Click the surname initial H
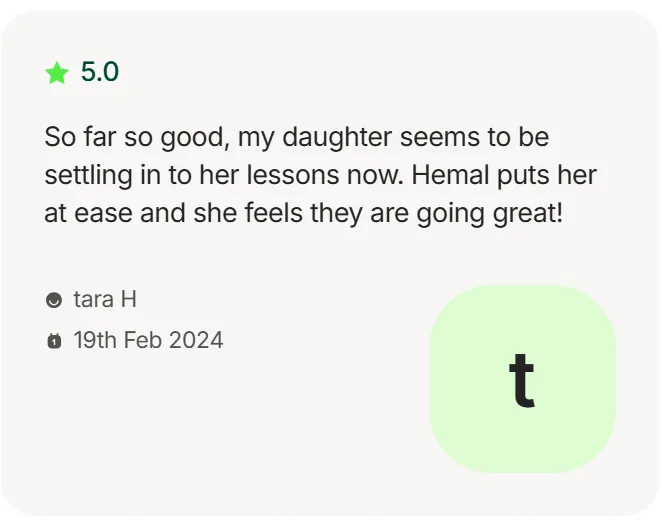This screenshot has width=662, height=520. coord(129,299)
